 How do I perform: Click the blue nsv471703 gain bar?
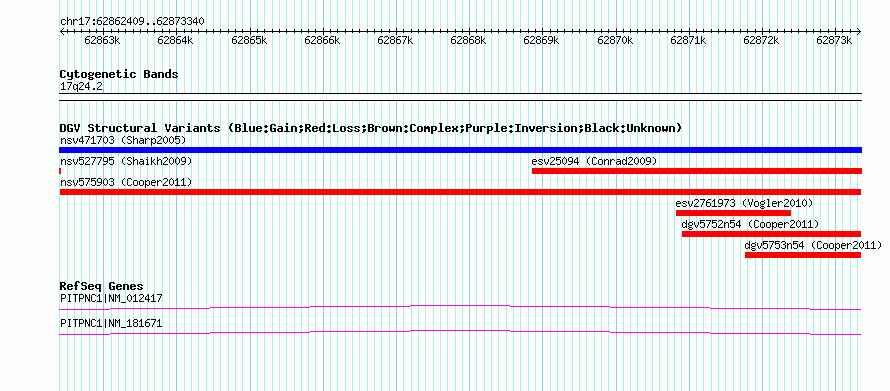(460, 150)
